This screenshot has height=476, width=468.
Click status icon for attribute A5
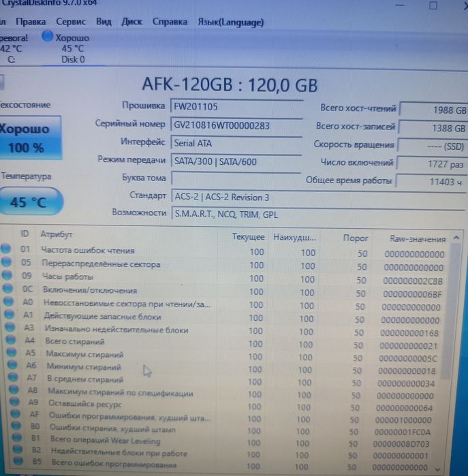click(x=12, y=352)
